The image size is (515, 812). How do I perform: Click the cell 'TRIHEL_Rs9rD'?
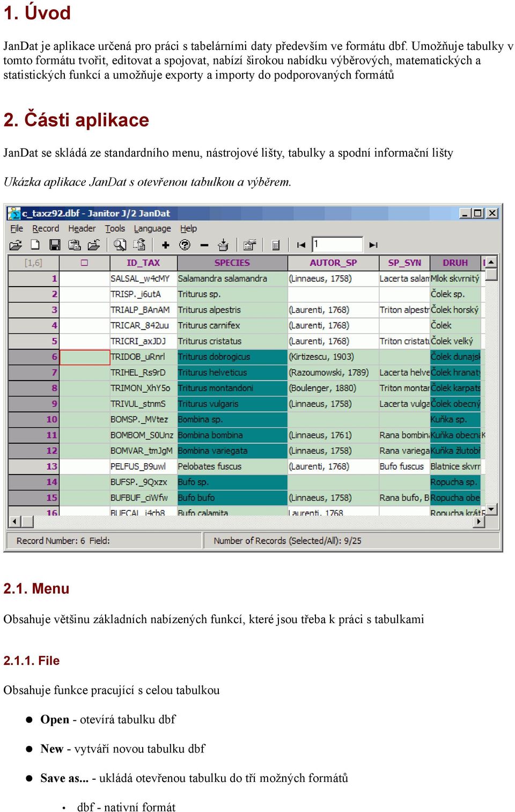[143, 372]
